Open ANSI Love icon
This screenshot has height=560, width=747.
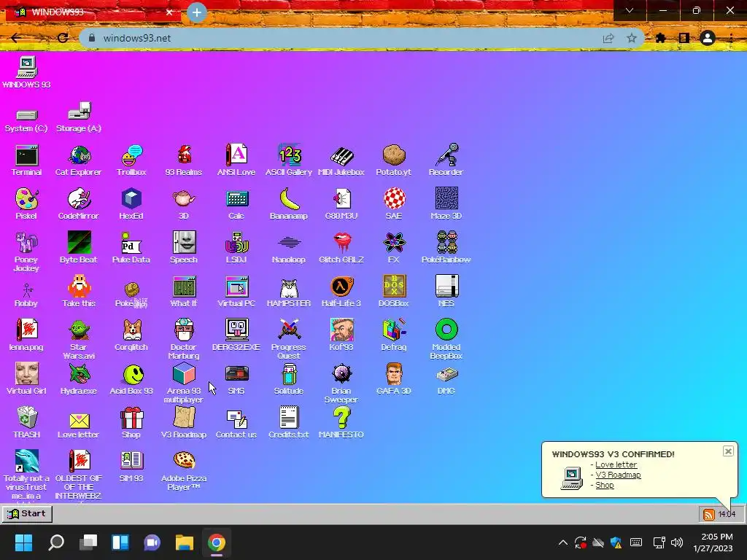point(236,160)
